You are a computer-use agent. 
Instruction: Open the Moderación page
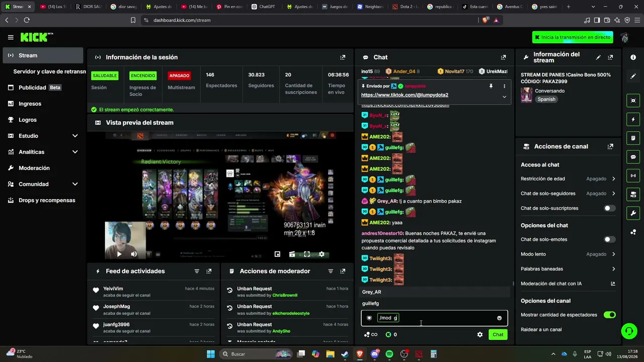43,168
